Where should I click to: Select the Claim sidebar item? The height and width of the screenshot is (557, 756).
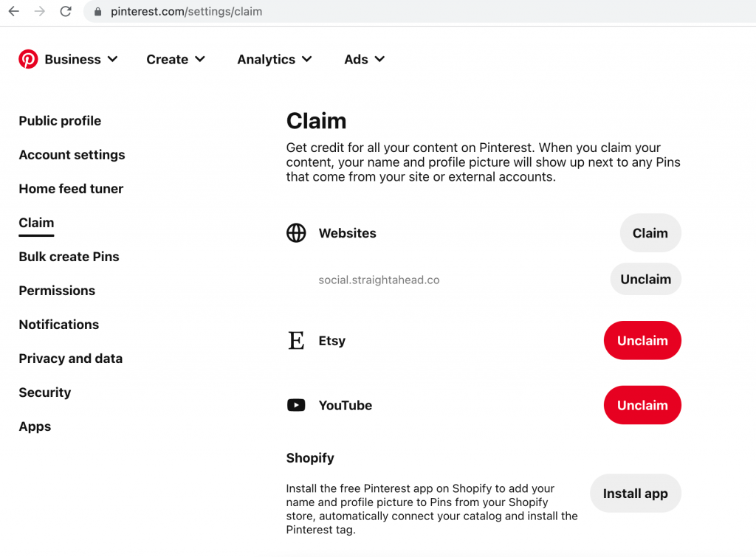click(x=36, y=223)
